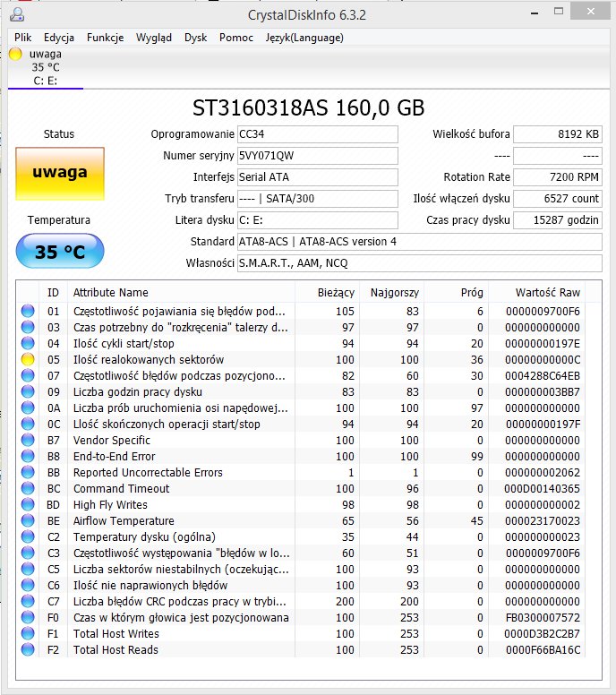Open the Wygląd menu
The height and width of the screenshot is (695, 616).
point(154,38)
